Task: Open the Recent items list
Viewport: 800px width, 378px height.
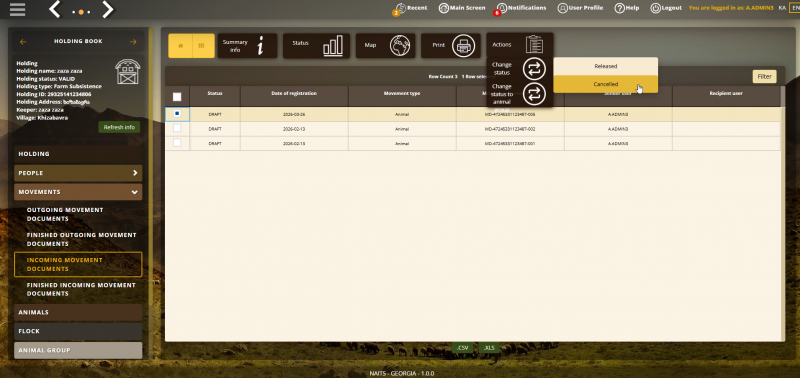Action: pos(411,8)
